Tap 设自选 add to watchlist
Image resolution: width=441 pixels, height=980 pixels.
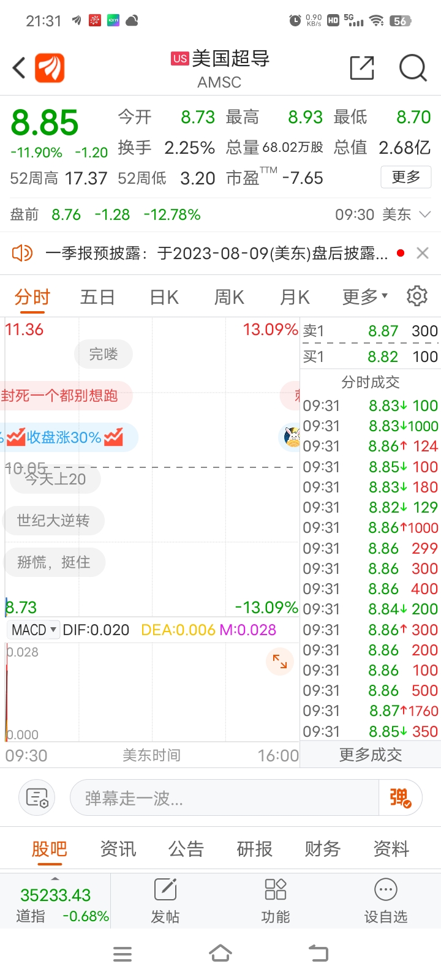click(x=385, y=900)
